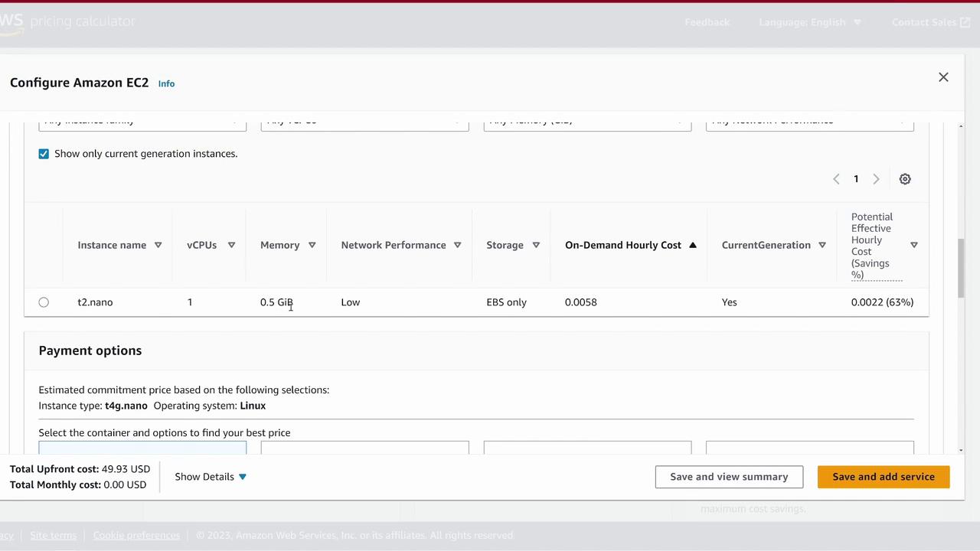Screen dimensions: 980x551
Task: Open Site terms footer link
Action: (53, 536)
